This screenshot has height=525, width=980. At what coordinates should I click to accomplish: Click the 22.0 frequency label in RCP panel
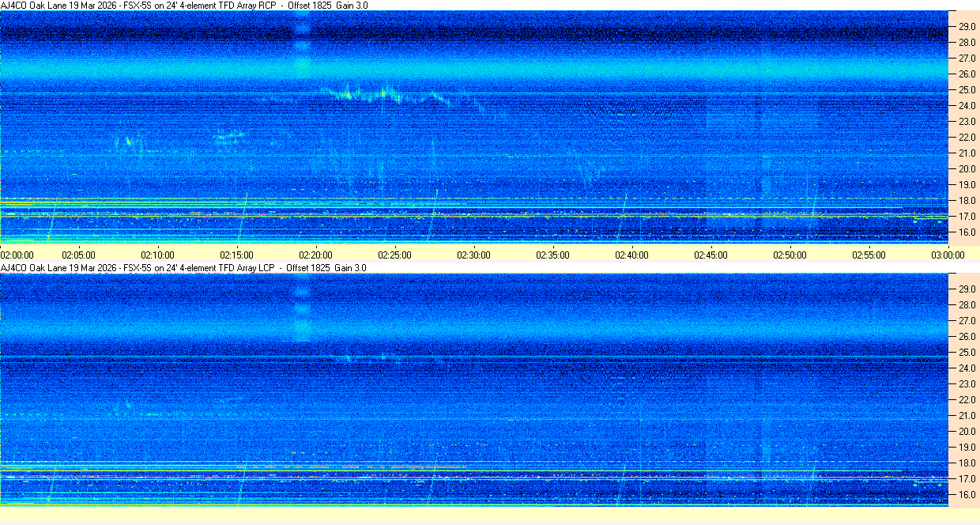point(967,138)
